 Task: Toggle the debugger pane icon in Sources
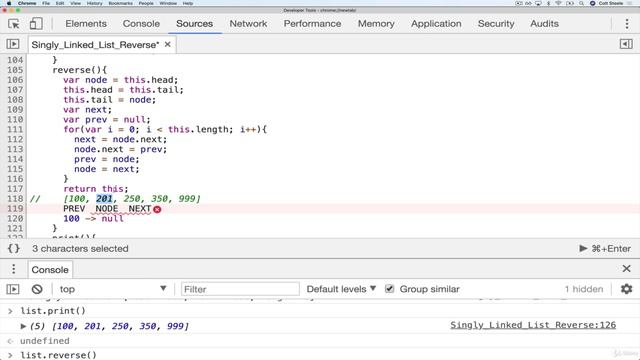tap(626, 44)
